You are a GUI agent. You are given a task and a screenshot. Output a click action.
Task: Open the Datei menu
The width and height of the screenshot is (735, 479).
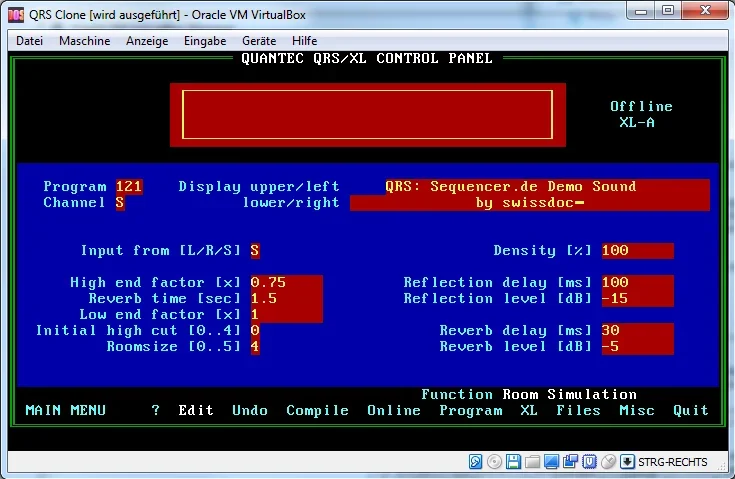[x=29, y=41]
